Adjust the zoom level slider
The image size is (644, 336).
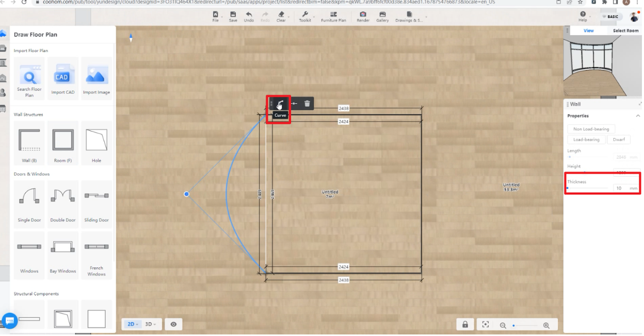(525, 326)
